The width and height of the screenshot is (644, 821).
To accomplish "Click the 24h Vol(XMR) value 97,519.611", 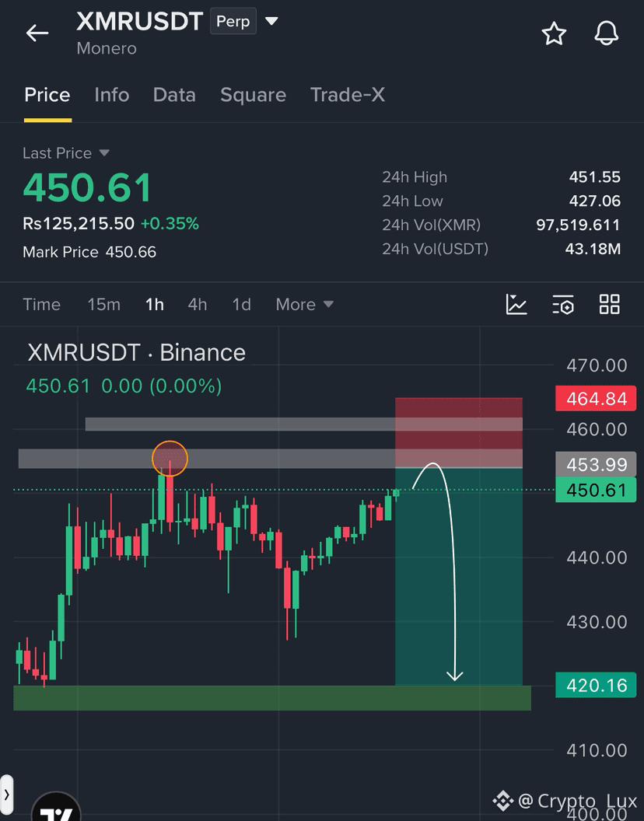I will point(578,225).
